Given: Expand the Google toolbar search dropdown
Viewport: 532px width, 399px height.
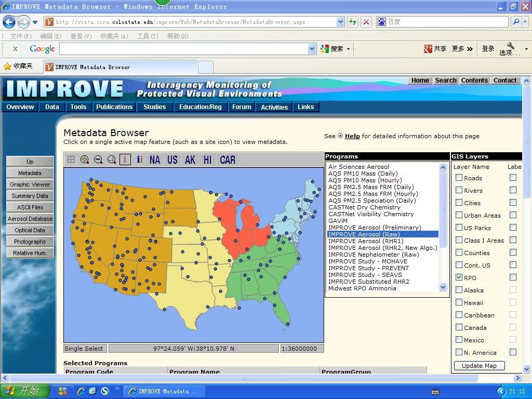Looking at the screenshot, I should point(312,48).
